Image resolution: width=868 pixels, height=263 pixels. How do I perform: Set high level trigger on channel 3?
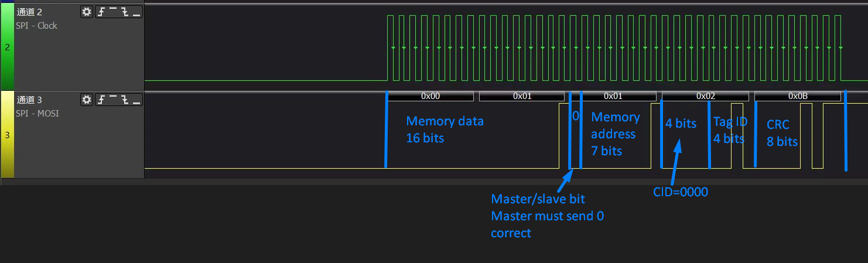pyautogui.click(x=113, y=100)
